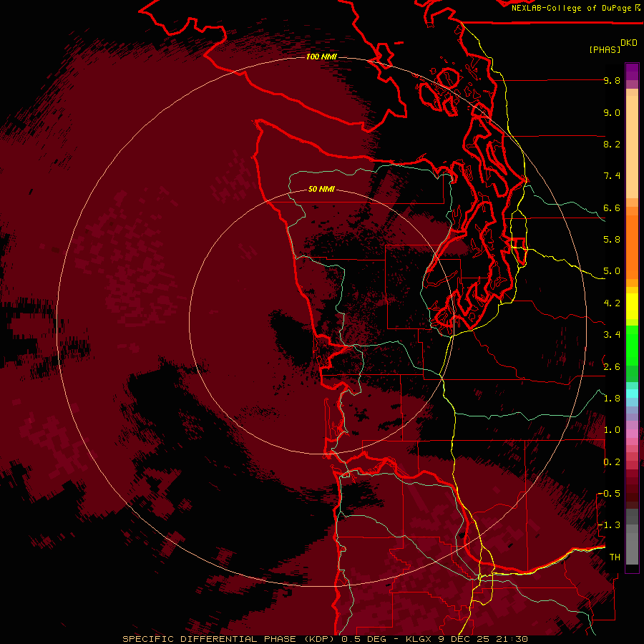The image size is (644, 644).
Task: Click the KLGX radar site identifier
Action: [x=418, y=639]
